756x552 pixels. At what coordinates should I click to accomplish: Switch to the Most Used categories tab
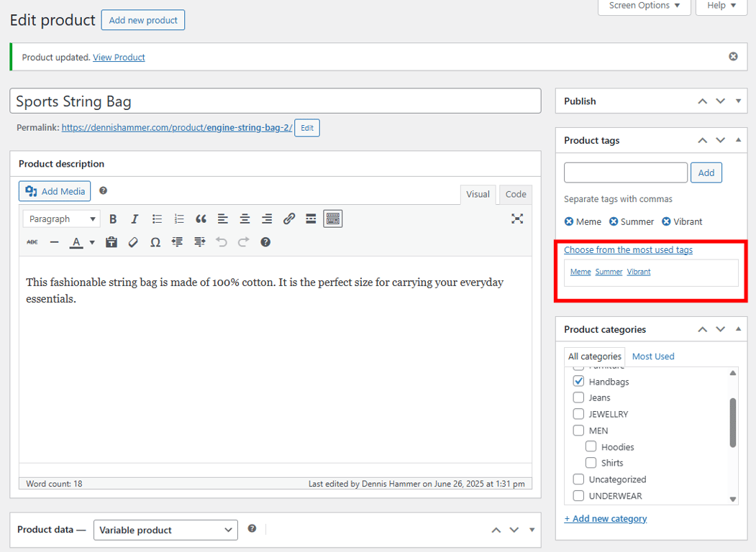[652, 356]
